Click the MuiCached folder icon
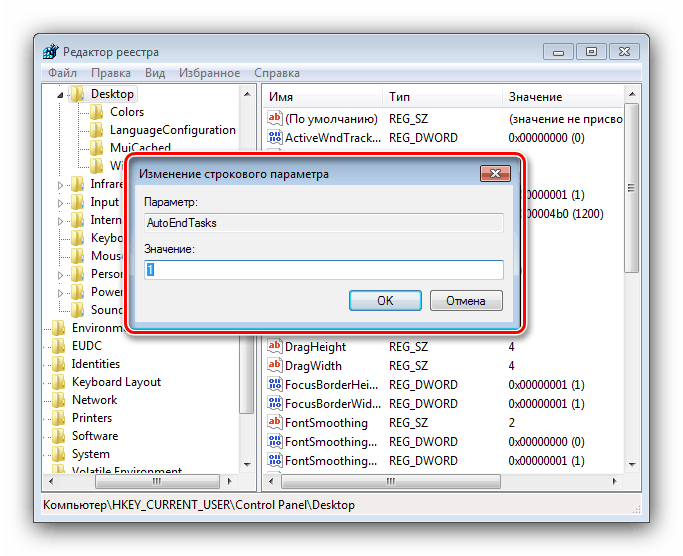 (97, 147)
